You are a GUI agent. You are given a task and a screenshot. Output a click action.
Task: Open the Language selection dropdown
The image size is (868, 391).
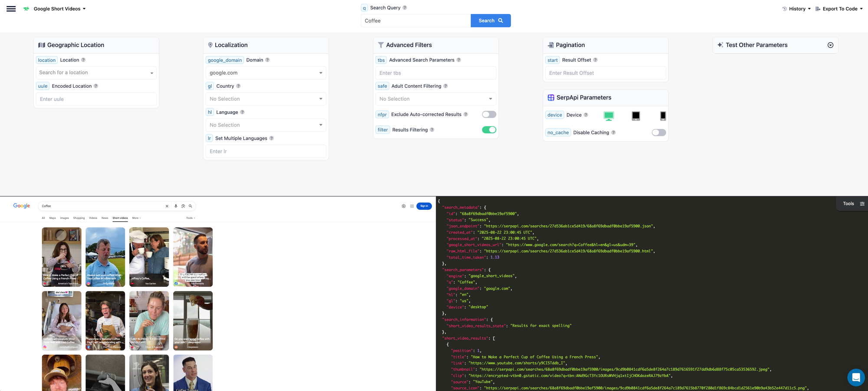coord(266,125)
